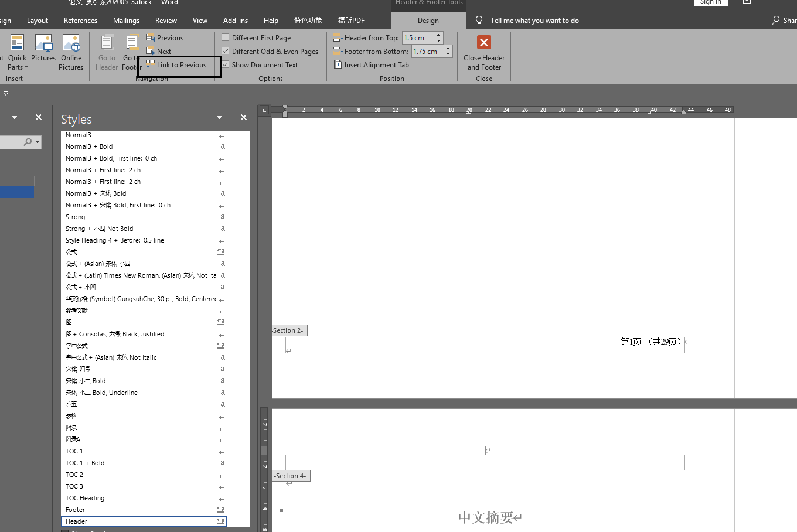The height and width of the screenshot is (532, 797).
Task: Apply Normal3 + Bold style
Action: point(144,146)
